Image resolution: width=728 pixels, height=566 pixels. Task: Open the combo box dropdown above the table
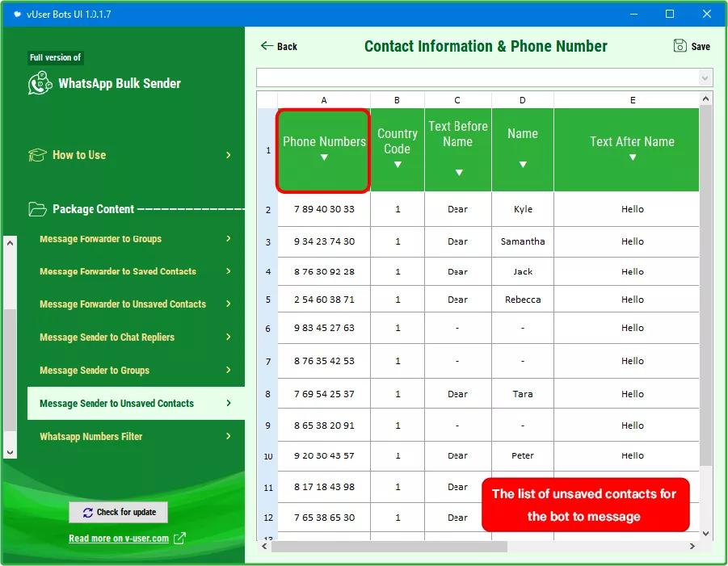coord(705,78)
